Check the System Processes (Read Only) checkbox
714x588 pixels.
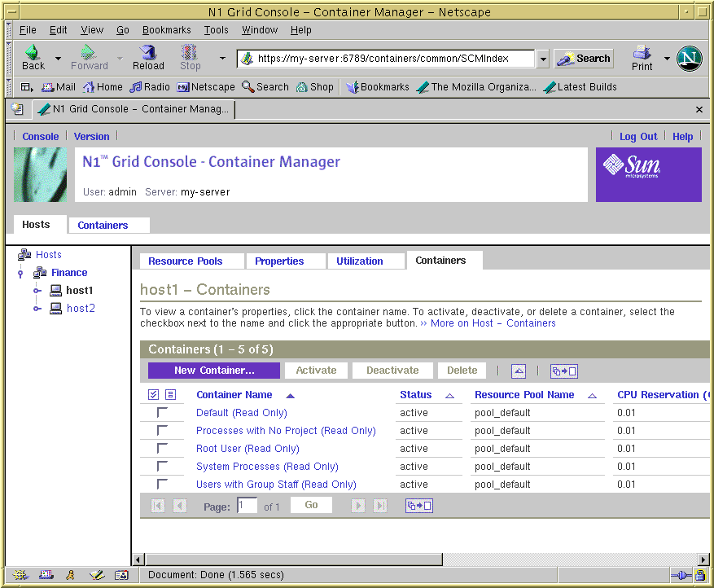point(162,466)
